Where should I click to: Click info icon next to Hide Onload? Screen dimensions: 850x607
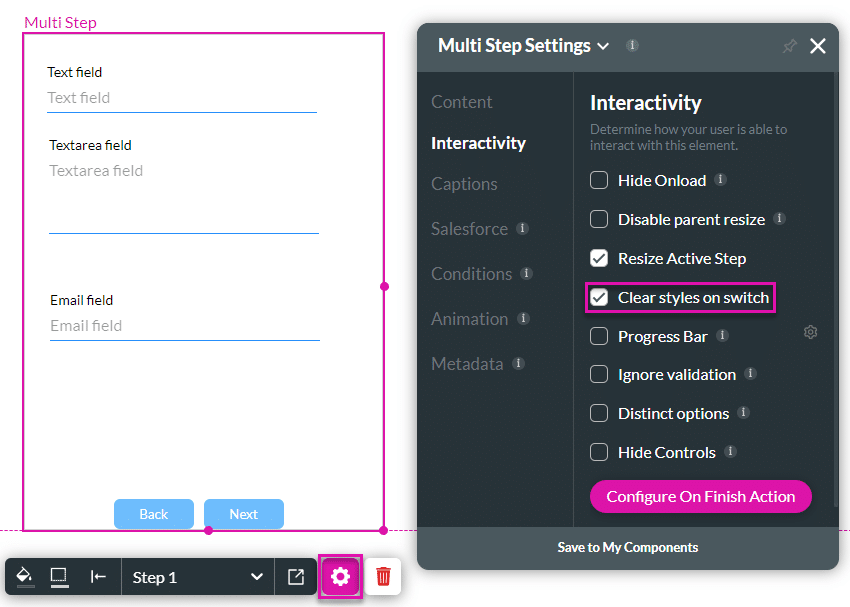(720, 180)
